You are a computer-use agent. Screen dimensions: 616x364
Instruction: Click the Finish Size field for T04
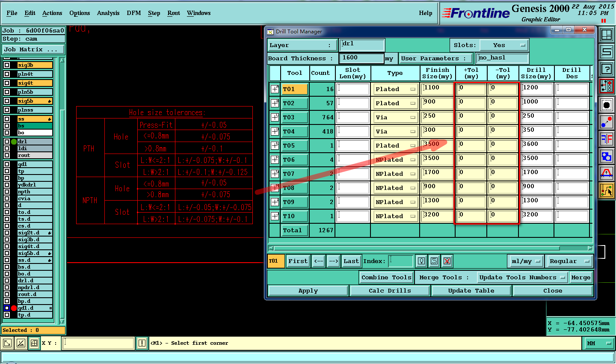pos(437,131)
